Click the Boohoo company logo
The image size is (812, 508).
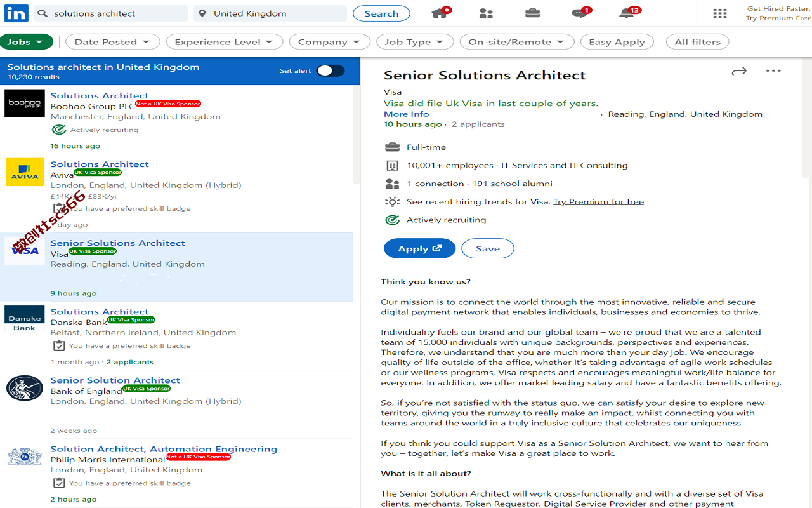click(25, 103)
